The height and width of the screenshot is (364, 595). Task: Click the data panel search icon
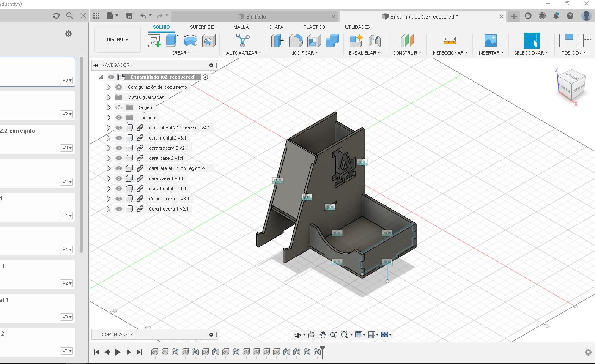point(70,16)
